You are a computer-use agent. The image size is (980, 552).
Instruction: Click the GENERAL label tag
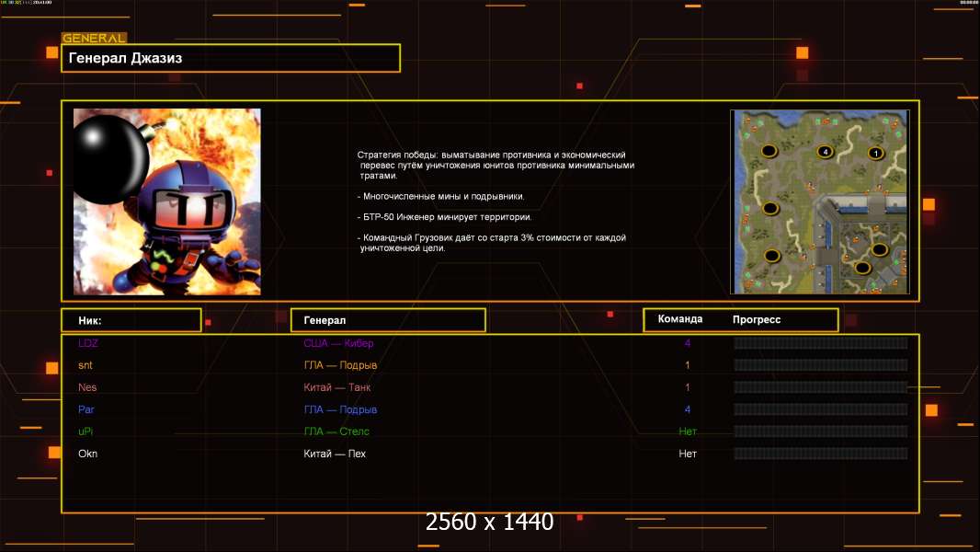95,38
